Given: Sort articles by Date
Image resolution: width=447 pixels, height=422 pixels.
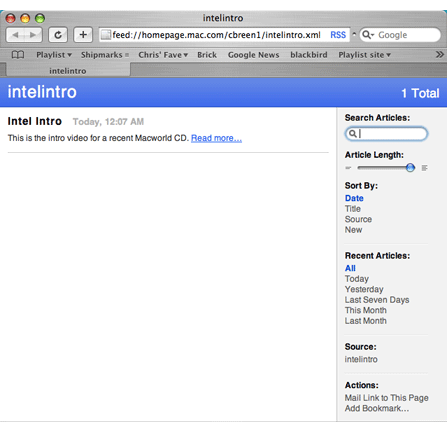Looking at the screenshot, I should point(354,198).
